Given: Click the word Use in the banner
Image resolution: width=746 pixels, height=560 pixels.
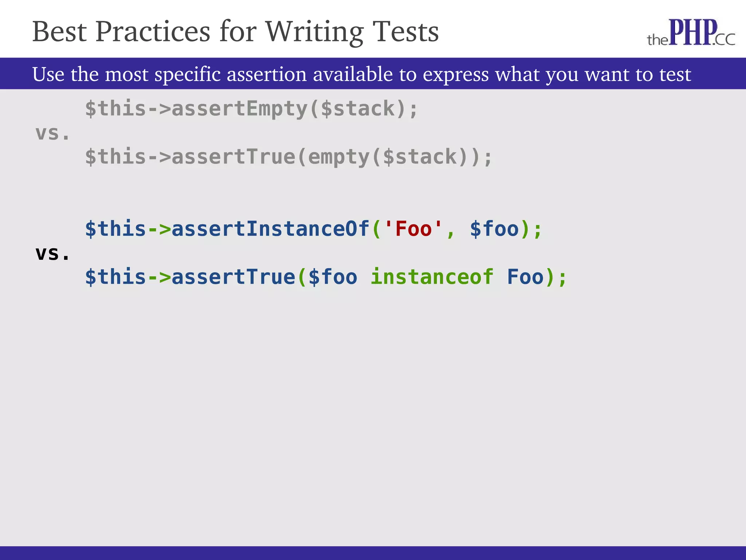Looking at the screenshot, I should (48, 74).
